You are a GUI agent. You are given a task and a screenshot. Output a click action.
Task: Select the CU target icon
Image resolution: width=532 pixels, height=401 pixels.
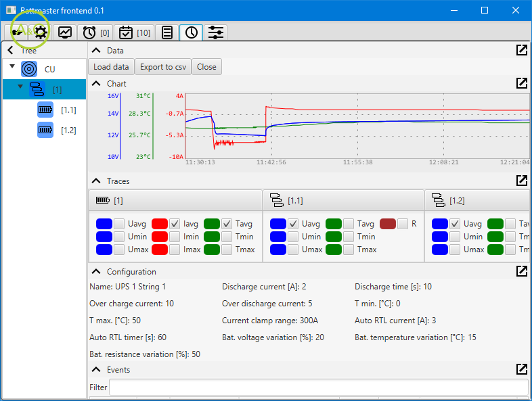pyautogui.click(x=29, y=69)
